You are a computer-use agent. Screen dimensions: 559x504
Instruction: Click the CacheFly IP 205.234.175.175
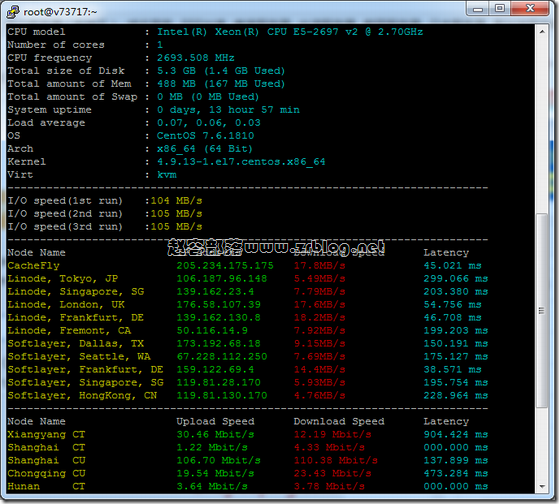click(225, 266)
